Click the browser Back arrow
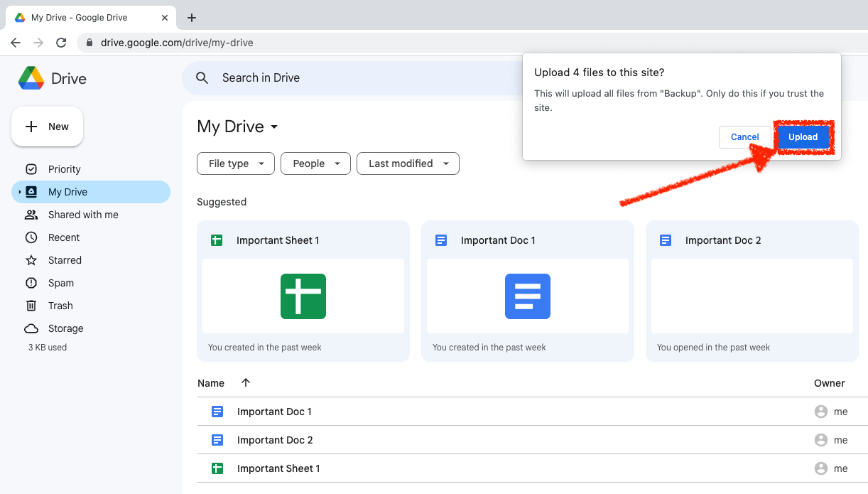This screenshot has width=868, height=494. pyautogui.click(x=16, y=43)
